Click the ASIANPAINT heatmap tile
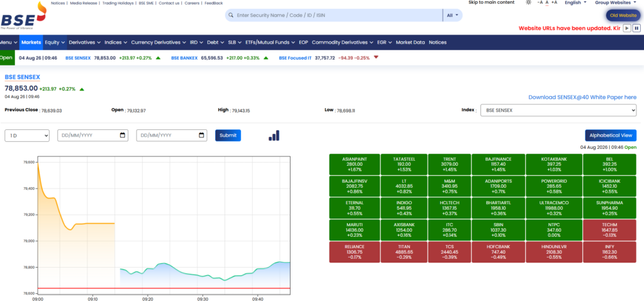The width and height of the screenshot is (644, 304). [355, 164]
